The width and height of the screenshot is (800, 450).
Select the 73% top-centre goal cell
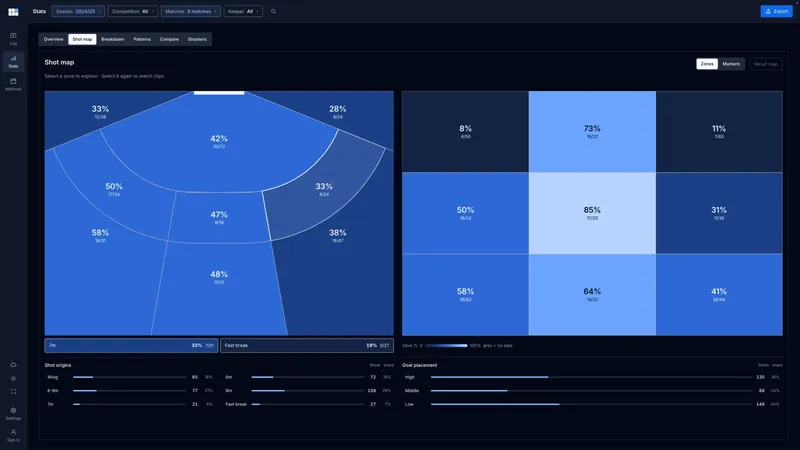(x=592, y=132)
